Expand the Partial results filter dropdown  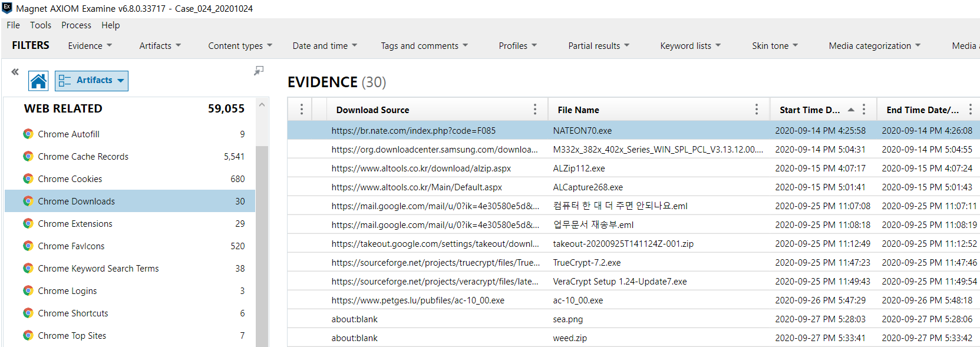point(599,45)
